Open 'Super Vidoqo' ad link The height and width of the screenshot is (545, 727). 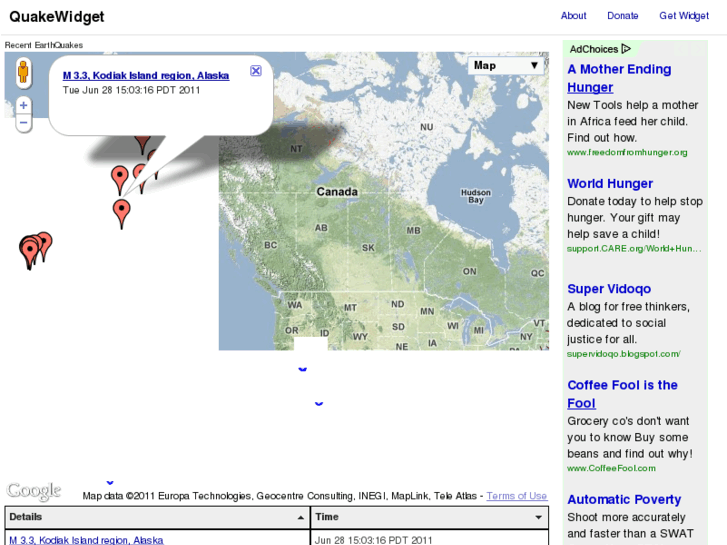pos(609,289)
